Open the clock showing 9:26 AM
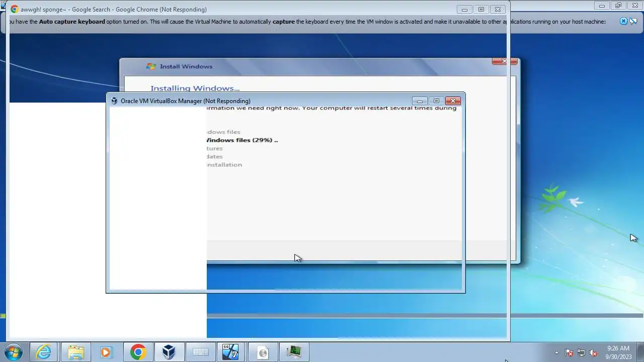The height and width of the screenshot is (362, 644). coord(618,352)
